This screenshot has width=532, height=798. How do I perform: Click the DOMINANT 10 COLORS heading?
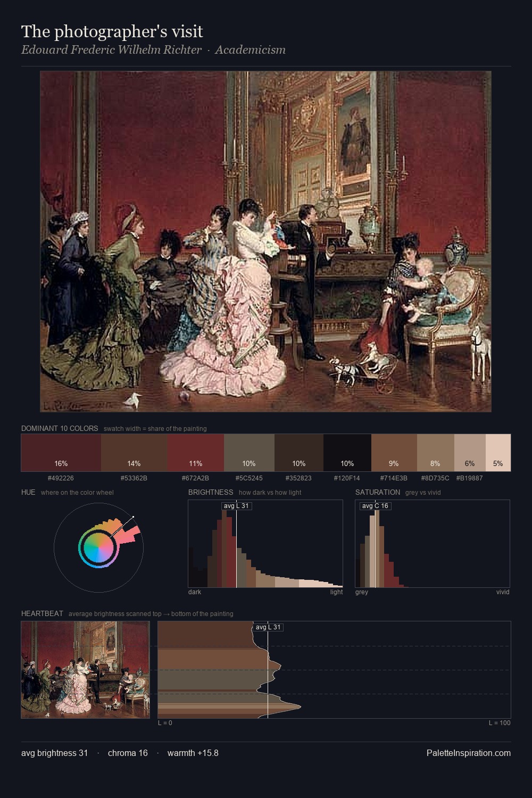[x=60, y=428]
